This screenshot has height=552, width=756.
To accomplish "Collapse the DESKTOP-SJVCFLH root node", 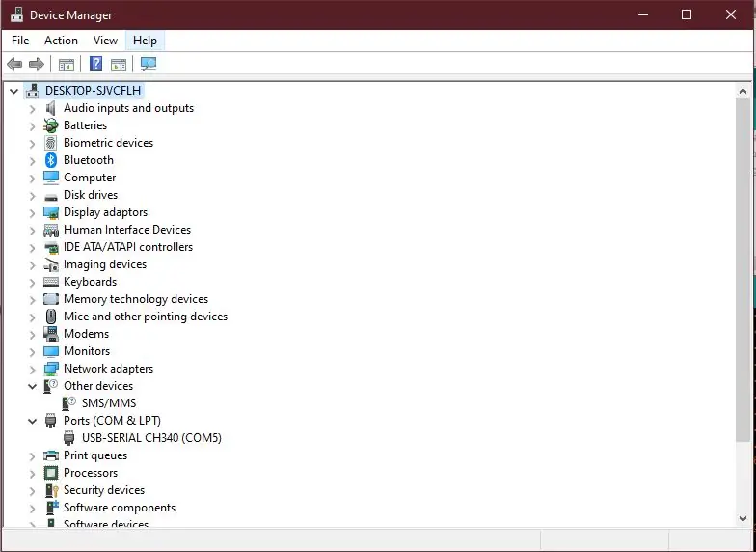I will [x=13, y=91].
